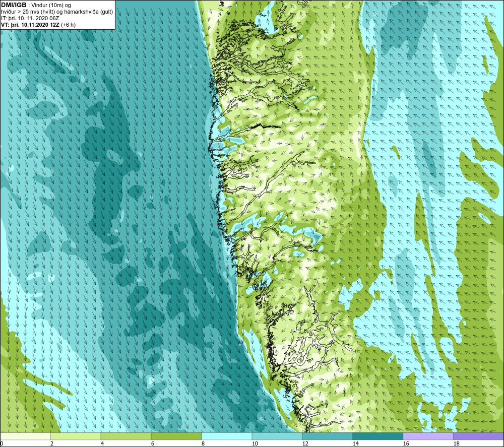Select the purple swatch above 18 m/s
504x447 pixels.
pos(478,436)
